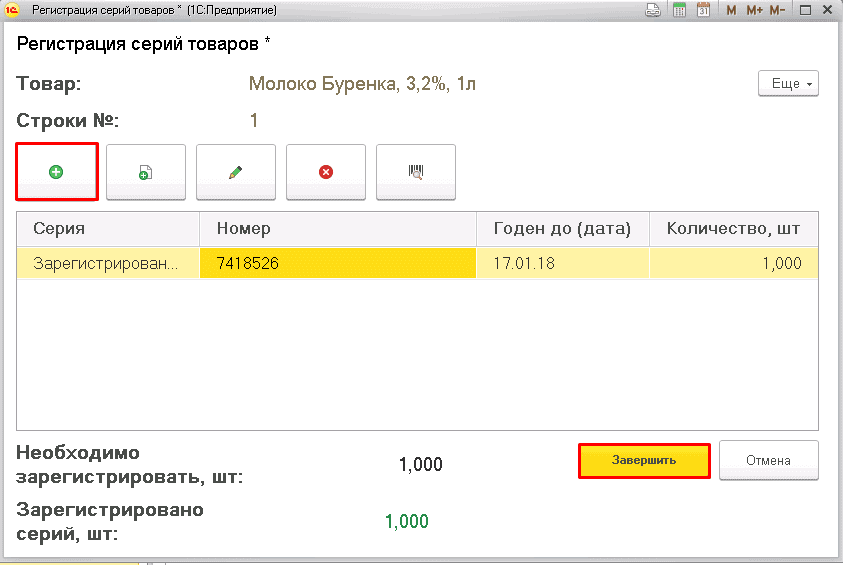The width and height of the screenshot is (843, 565).
Task: Click the printer icon in the title bar
Action: point(653,10)
